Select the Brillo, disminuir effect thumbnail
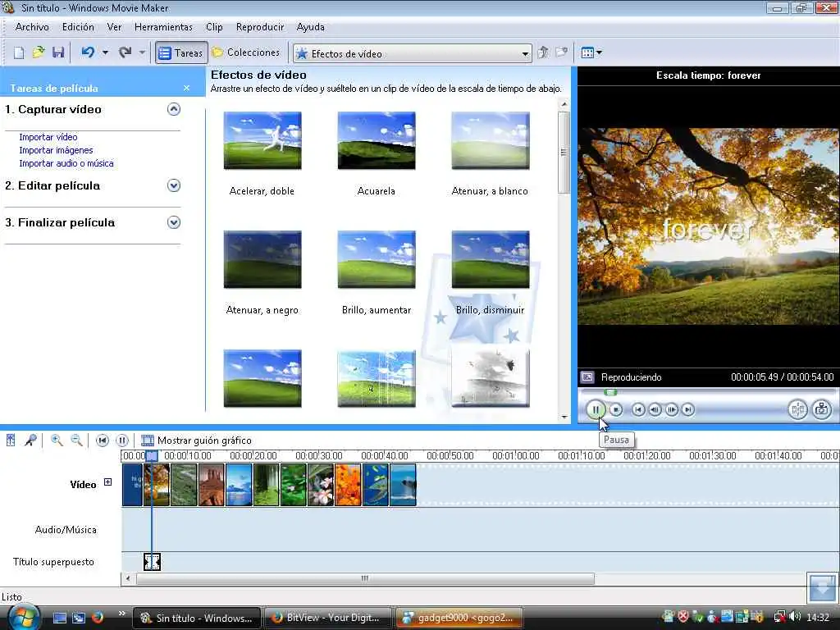The height and width of the screenshot is (630, 840). click(491, 259)
